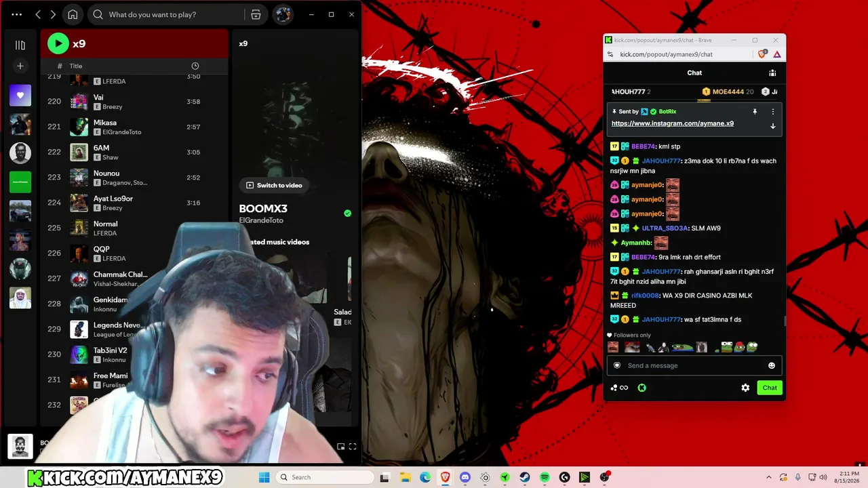Toggle Spotify full screen mode
Screen dimensions: 868x488
click(353, 446)
